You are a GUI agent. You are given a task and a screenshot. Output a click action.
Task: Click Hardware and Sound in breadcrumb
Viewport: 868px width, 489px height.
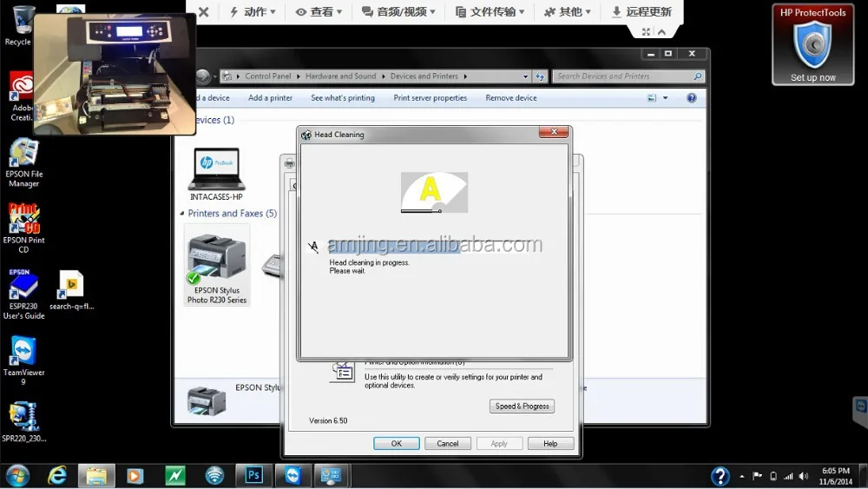[x=340, y=76]
